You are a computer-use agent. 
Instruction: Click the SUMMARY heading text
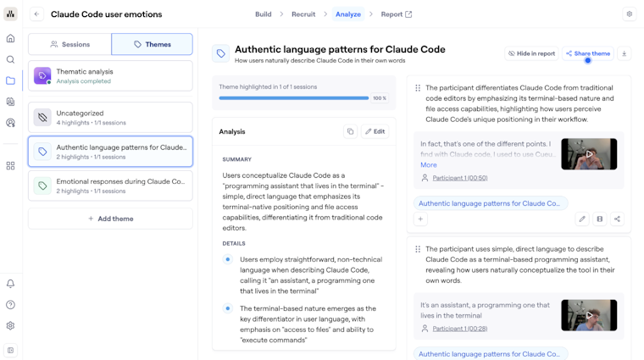click(x=237, y=159)
